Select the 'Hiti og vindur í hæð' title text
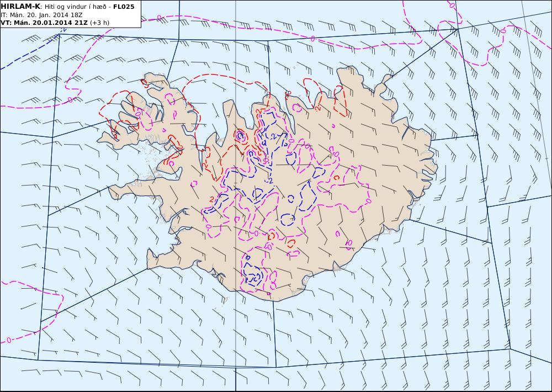Viewport: 552px width, 392px height. point(75,7)
